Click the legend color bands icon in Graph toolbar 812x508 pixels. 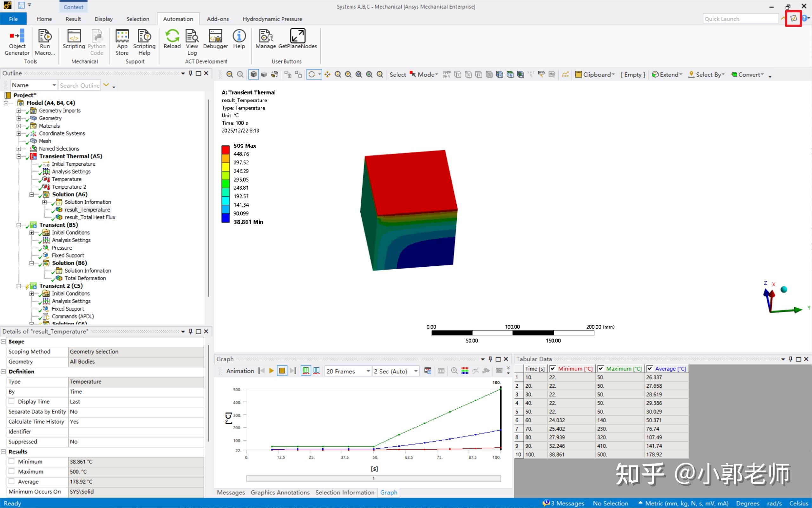[465, 371]
